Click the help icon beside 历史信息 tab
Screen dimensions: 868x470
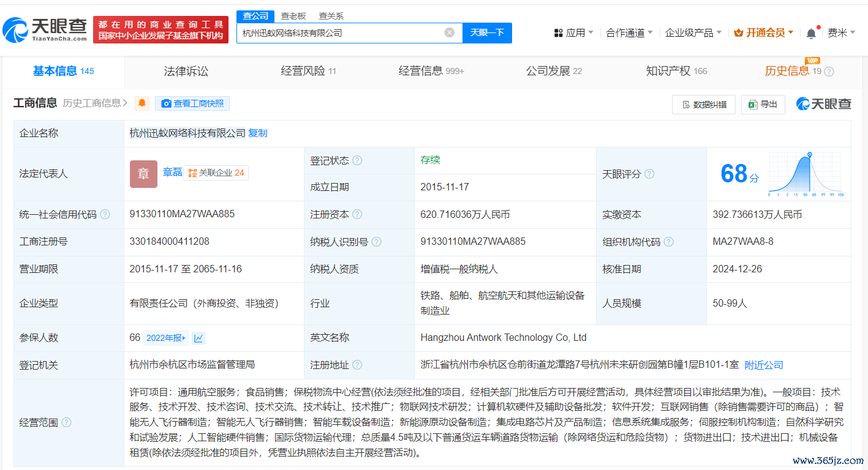829,72
